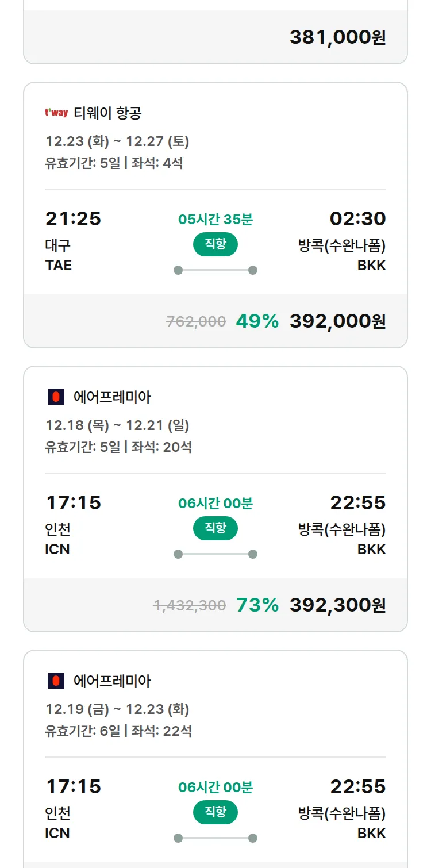Open the 티웨이 항공 airline name
This screenshot has height=868, width=431.
click(107, 113)
